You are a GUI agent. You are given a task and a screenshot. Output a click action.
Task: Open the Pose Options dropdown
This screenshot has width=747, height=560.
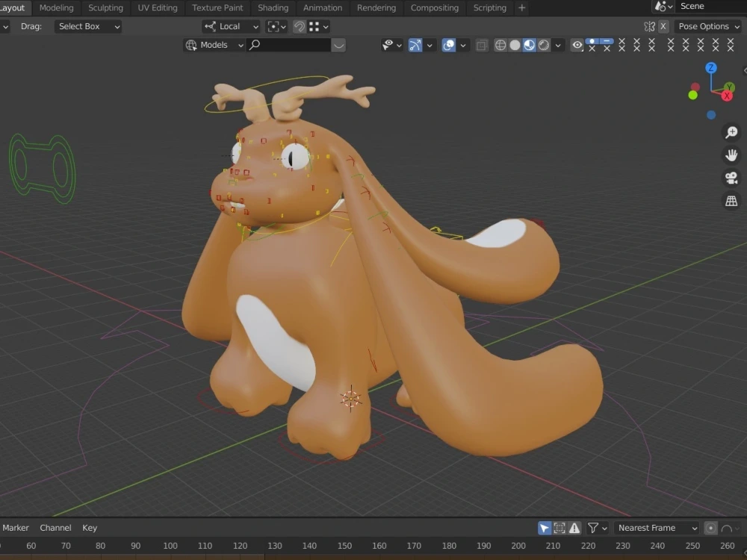point(709,26)
